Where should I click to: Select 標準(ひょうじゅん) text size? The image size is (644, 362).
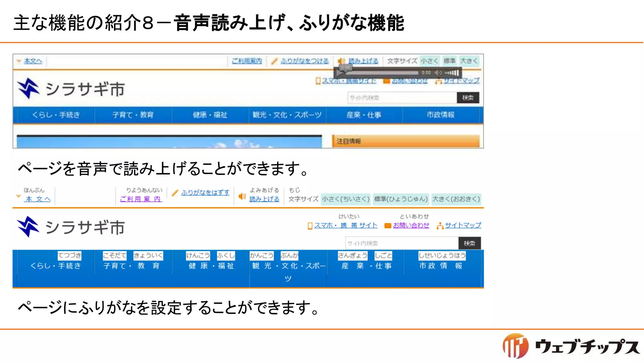click(x=401, y=199)
